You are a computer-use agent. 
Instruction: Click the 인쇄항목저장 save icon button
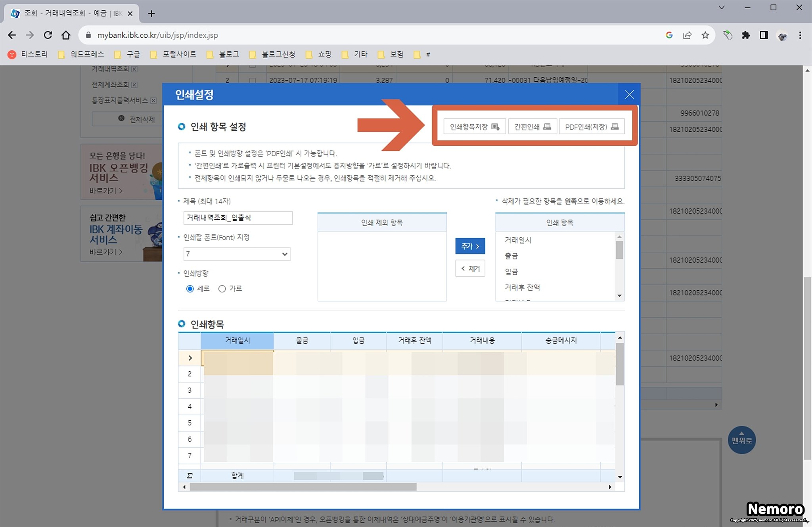[474, 127]
